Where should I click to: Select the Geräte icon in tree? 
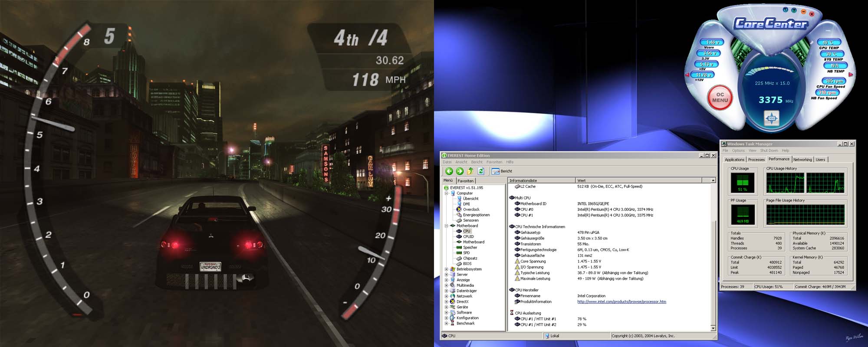click(x=453, y=307)
